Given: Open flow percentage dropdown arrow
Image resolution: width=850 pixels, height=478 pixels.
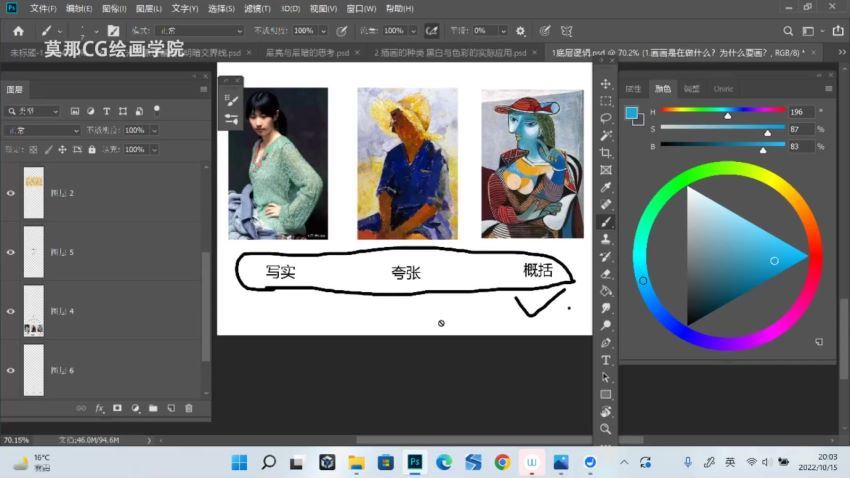Looking at the screenshot, I should pyautogui.click(x=413, y=31).
